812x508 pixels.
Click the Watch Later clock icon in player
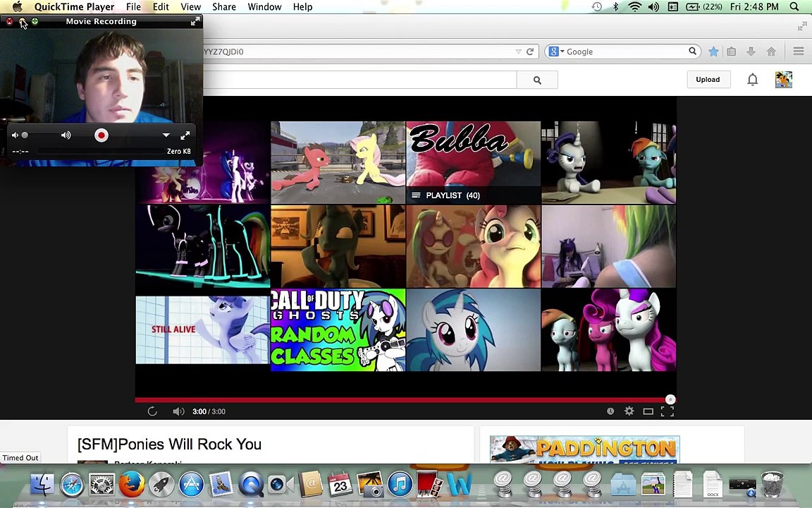[x=610, y=411]
